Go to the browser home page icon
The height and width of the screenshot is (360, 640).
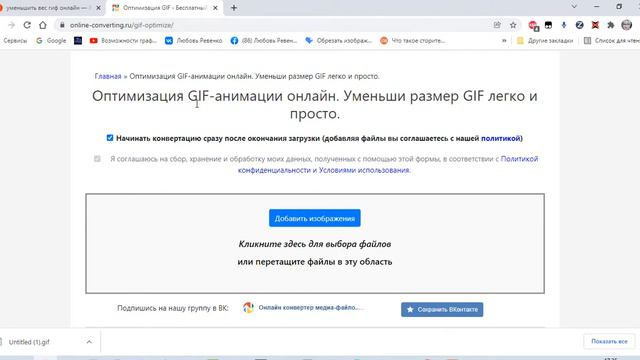tap(42, 25)
